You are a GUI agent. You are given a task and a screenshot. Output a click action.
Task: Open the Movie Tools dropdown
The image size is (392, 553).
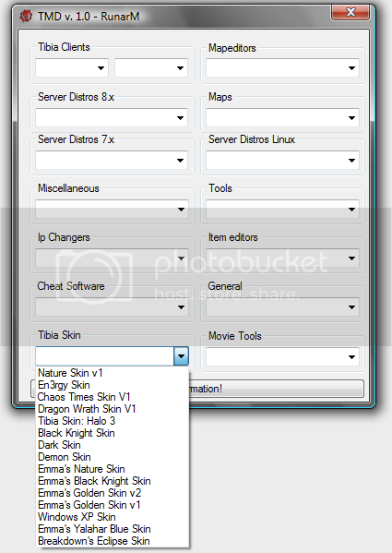click(282, 357)
